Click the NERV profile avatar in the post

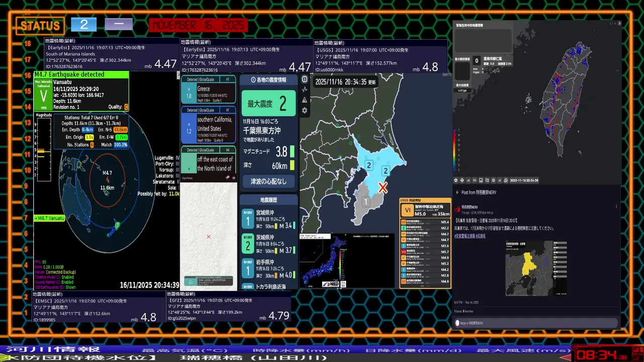click(x=458, y=209)
